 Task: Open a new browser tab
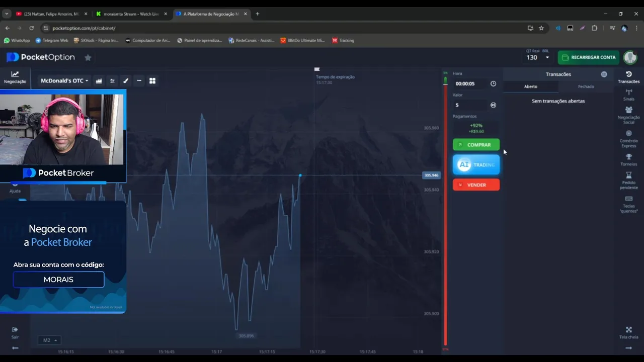(x=258, y=14)
